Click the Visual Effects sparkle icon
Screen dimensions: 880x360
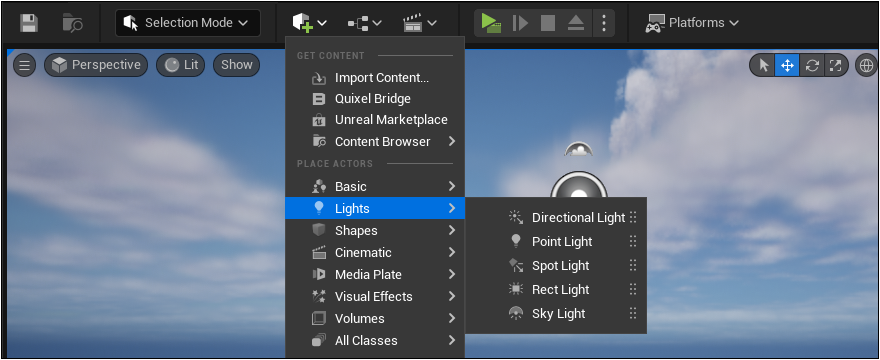[x=319, y=297]
